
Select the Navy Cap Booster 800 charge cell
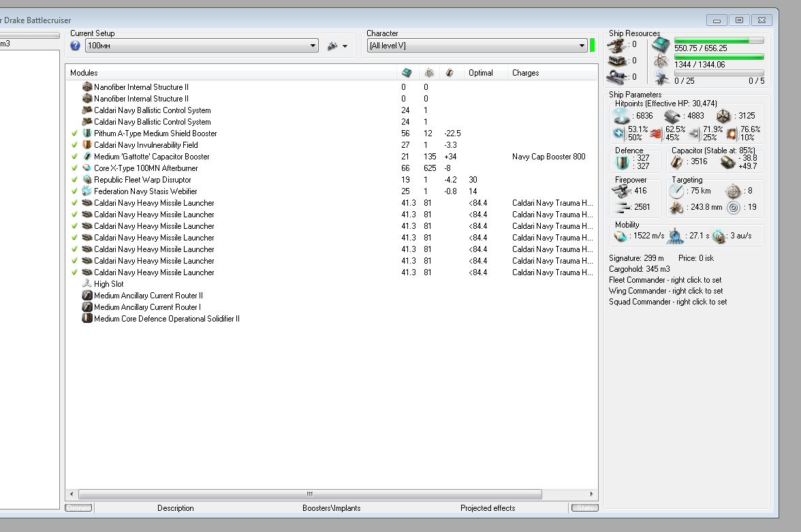point(549,157)
